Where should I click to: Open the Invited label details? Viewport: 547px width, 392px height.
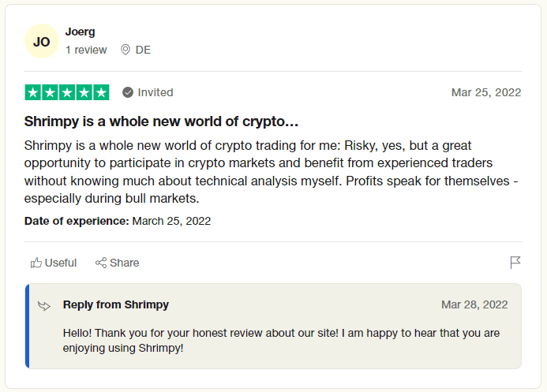point(155,92)
